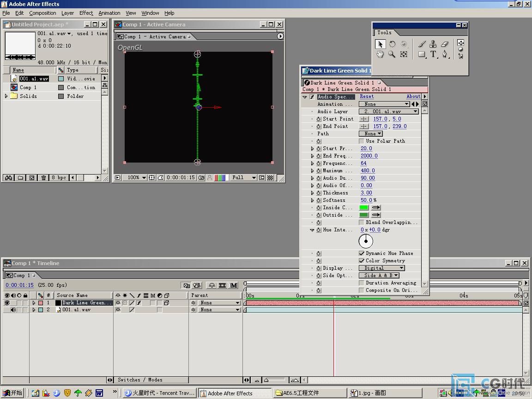Viewport: 532px width, 399px height.
Task: Select the Eraser tool
Action: click(444, 44)
